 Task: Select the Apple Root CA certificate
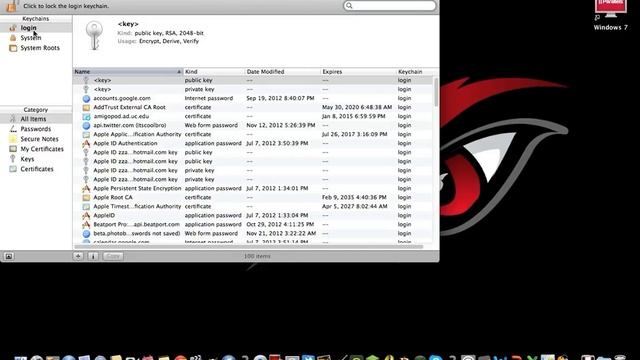[253, 198]
